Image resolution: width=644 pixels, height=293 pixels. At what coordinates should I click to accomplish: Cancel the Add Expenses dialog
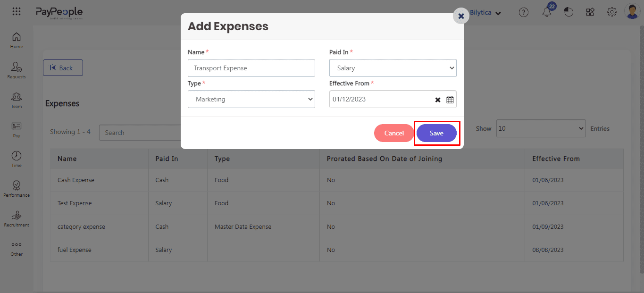click(393, 133)
